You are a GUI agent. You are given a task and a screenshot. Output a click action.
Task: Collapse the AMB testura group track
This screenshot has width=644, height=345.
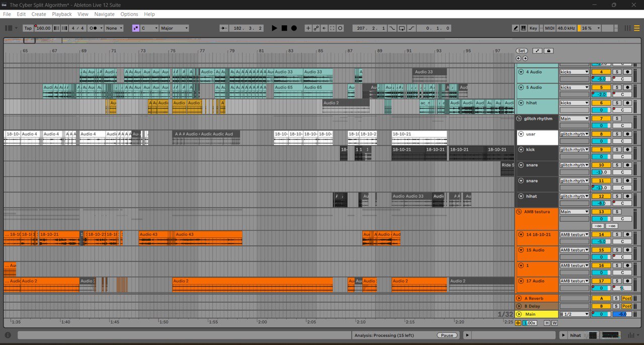click(x=519, y=212)
